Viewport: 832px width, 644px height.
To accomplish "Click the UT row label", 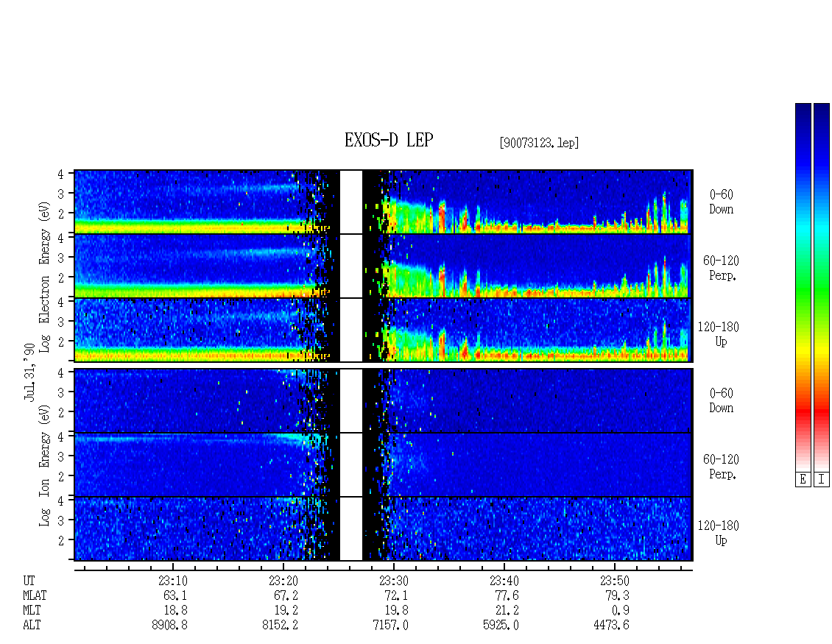I will 29,581.
